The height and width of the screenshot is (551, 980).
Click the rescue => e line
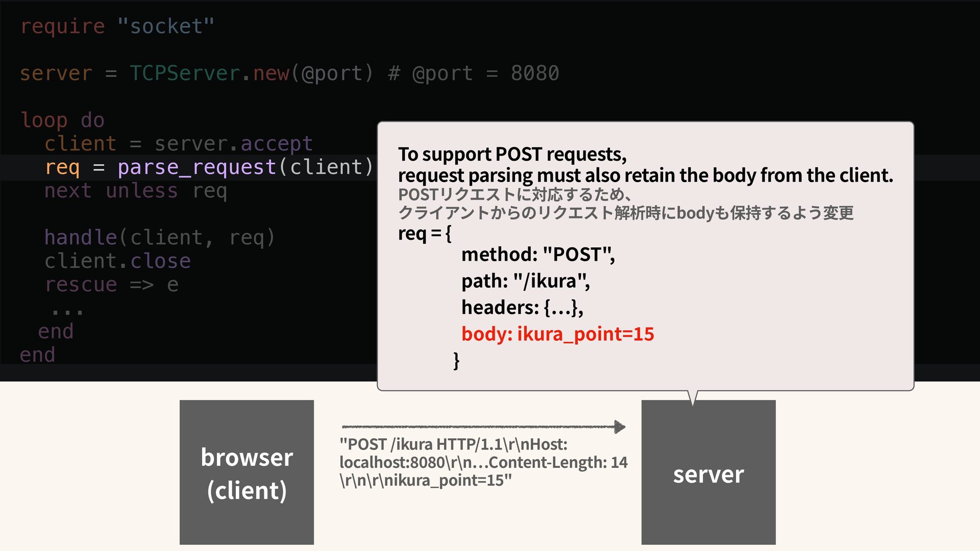[111, 285]
